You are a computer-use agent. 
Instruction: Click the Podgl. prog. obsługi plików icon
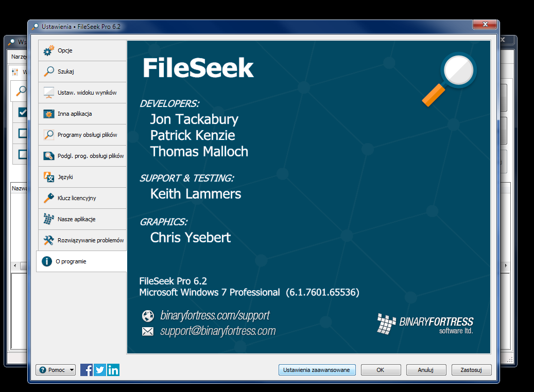click(49, 156)
